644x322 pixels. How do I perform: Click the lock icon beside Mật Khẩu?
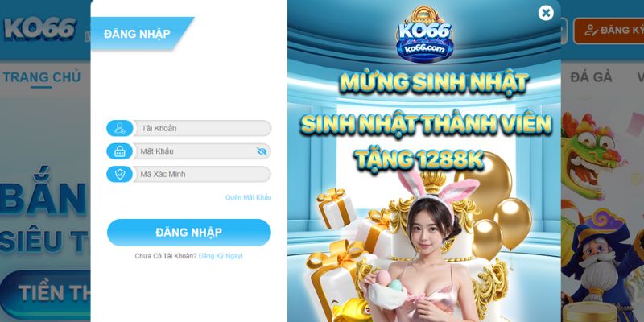point(119,151)
